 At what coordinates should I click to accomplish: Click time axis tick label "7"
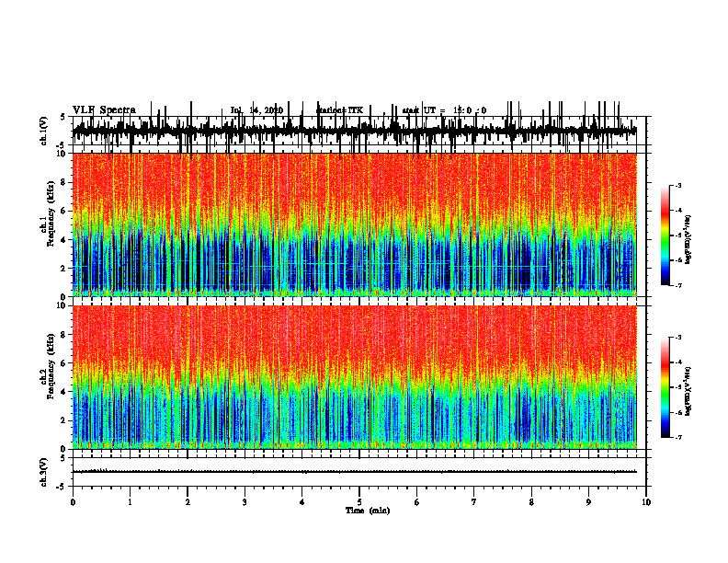(x=474, y=502)
